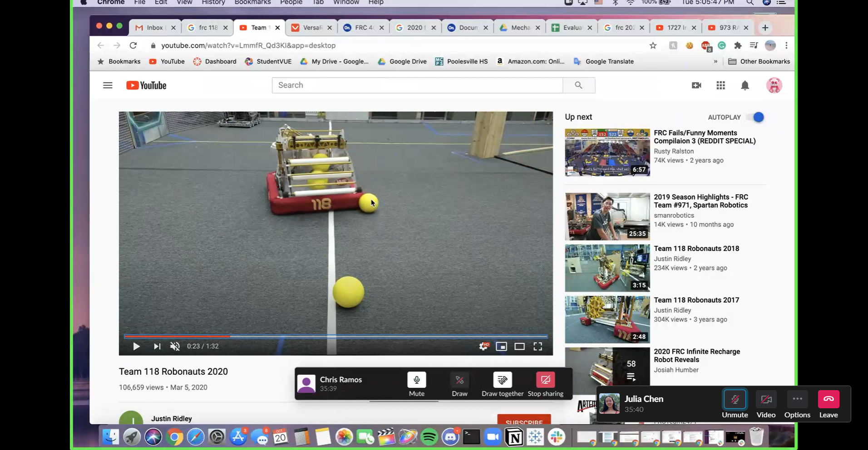
Task: Open the create video camera icon
Action: pos(696,85)
